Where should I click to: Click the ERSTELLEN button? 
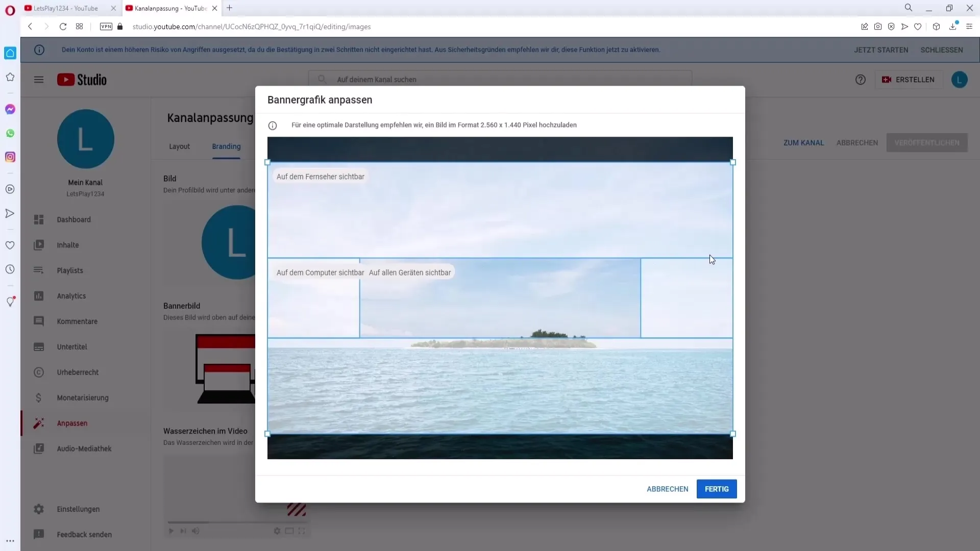coord(909,80)
